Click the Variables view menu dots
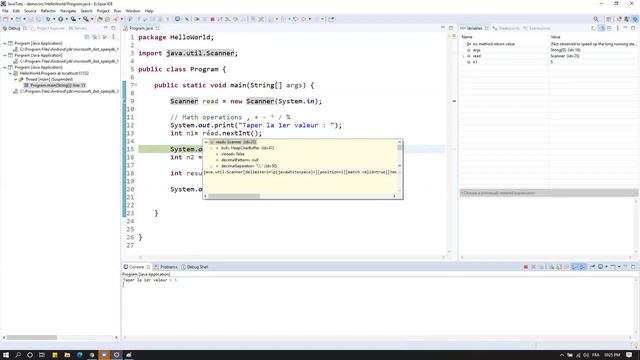This screenshot has width=640, height=360. click(x=618, y=28)
